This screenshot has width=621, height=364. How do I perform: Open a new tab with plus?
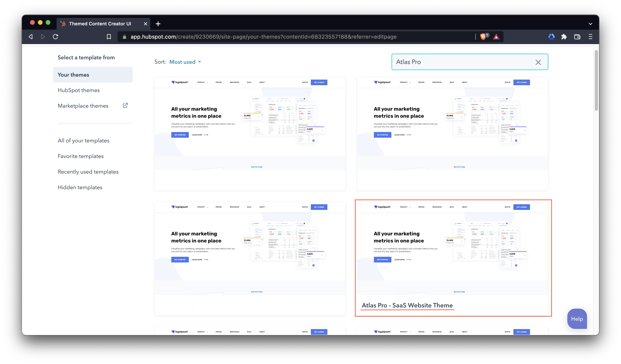coord(158,24)
